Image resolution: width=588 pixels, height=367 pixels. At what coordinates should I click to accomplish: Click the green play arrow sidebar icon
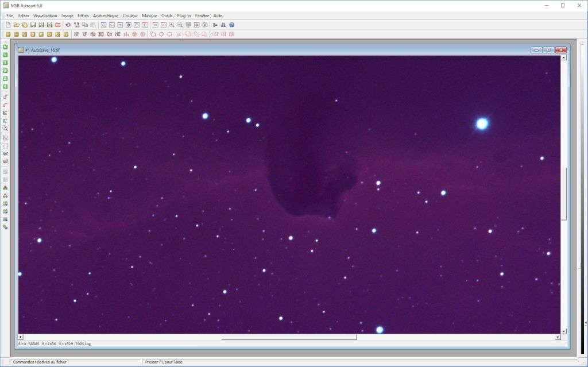pyautogui.click(x=5, y=55)
